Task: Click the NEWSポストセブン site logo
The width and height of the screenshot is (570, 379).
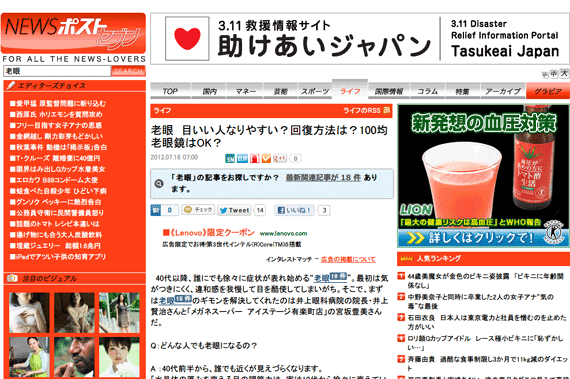Action: click(x=73, y=33)
